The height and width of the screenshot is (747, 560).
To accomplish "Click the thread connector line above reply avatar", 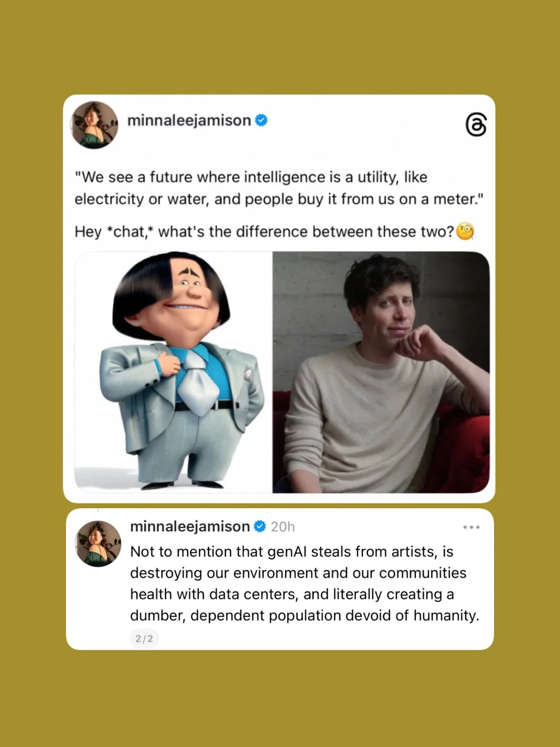I will [98, 511].
